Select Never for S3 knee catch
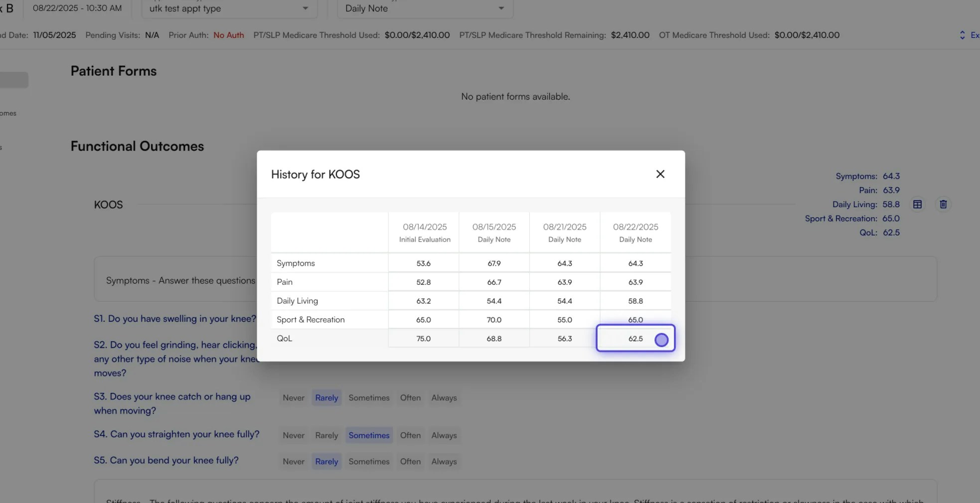Image resolution: width=980 pixels, height=503 pixels. 293,397
